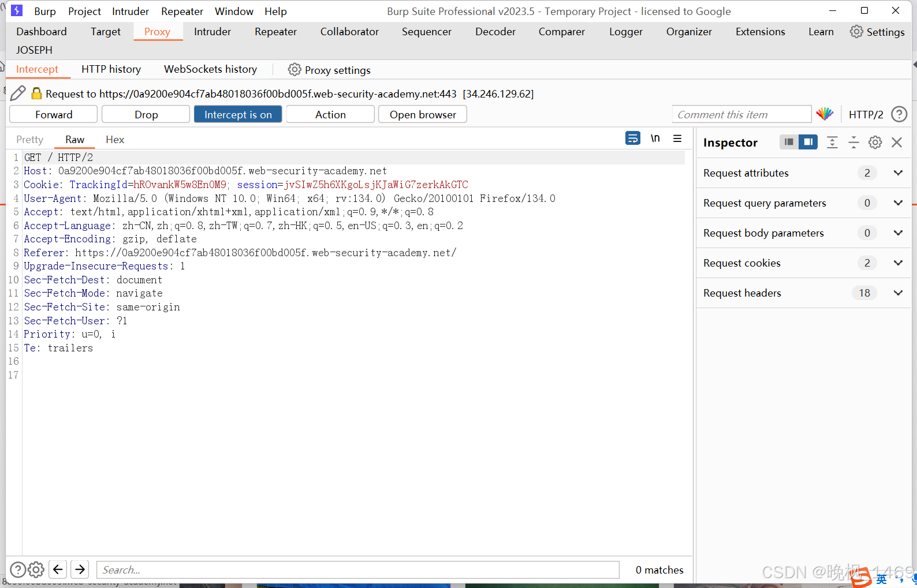Click the HTTP/2 protocol label
This screenshot has width=917, height=588.
coord(866,114)
